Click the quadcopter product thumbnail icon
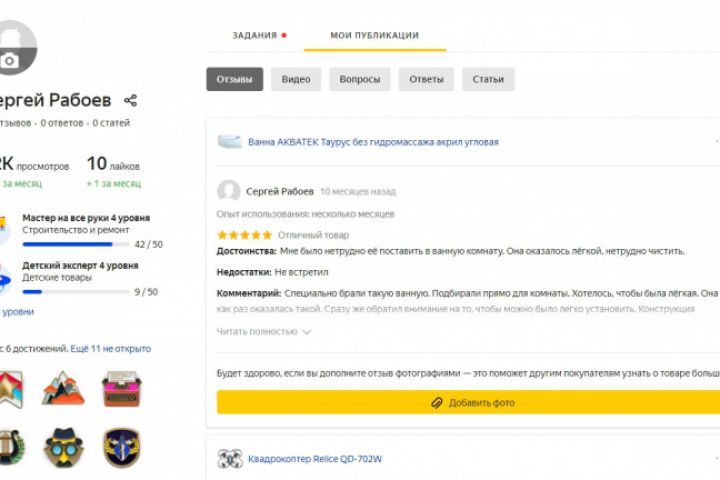Viewport: 720px width, 480px height. (x=230, y=459)
